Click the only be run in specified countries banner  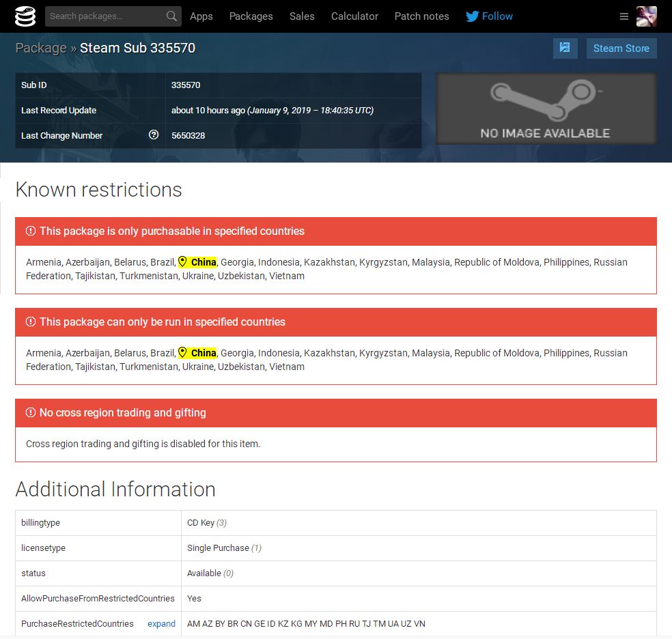(336, 322)
